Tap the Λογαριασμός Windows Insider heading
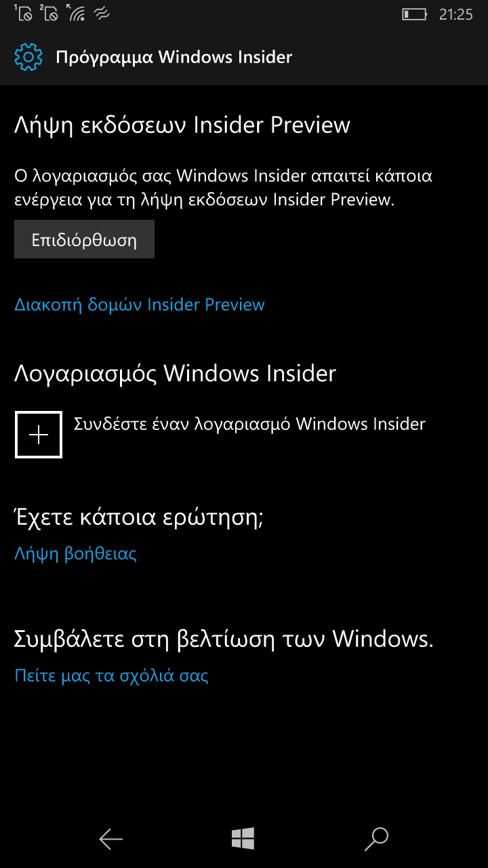 point(176,374)
